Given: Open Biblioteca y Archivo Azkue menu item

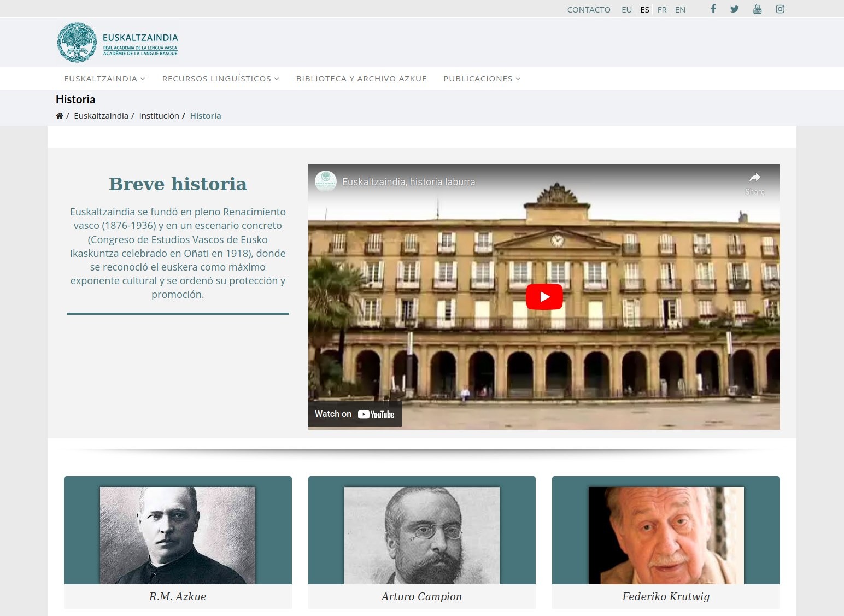Looking at the screenshot, I should coord(361,79).
